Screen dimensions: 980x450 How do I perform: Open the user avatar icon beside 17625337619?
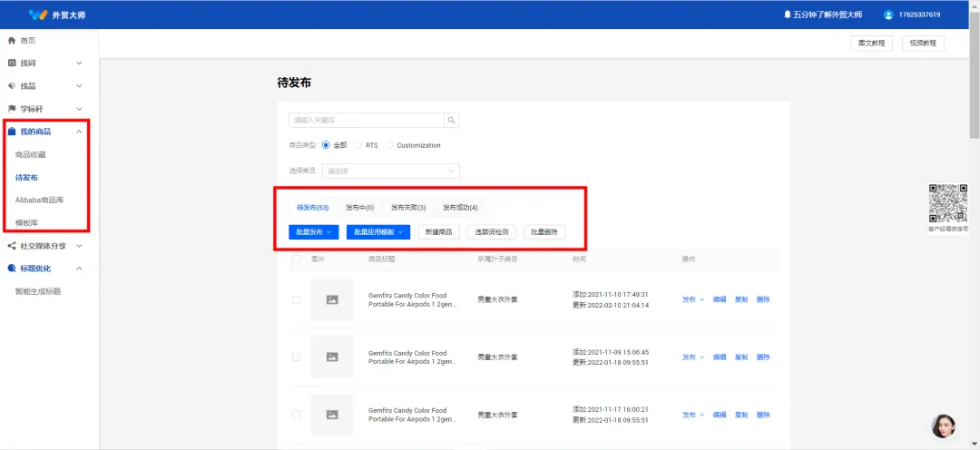pos(888,15)
